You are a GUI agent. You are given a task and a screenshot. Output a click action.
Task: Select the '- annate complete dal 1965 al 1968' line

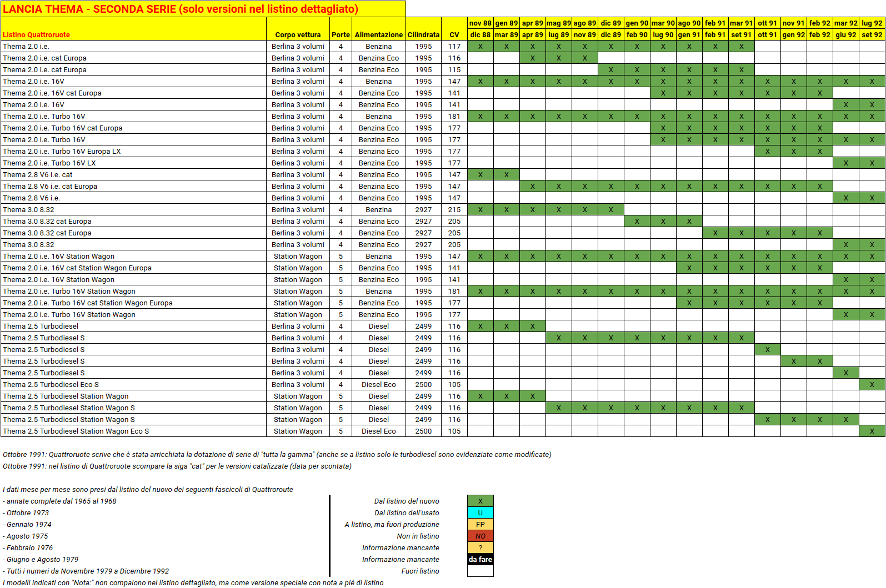(x=59, y=501)
